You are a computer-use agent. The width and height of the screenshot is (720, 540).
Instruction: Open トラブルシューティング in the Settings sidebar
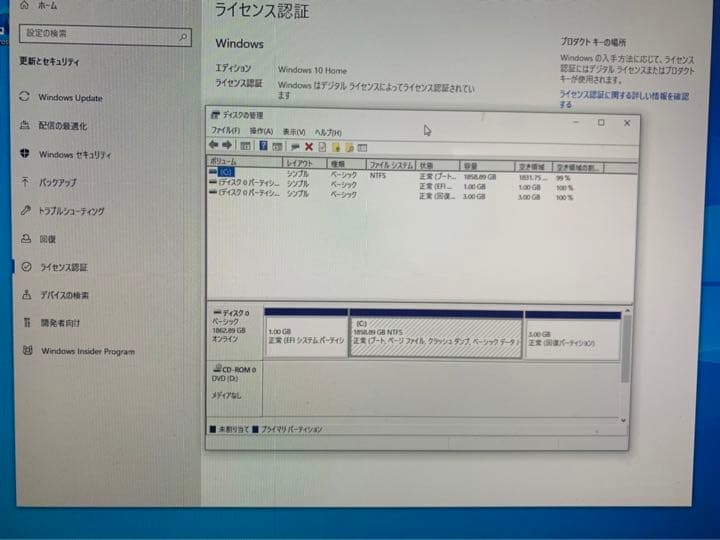[62, 211]
